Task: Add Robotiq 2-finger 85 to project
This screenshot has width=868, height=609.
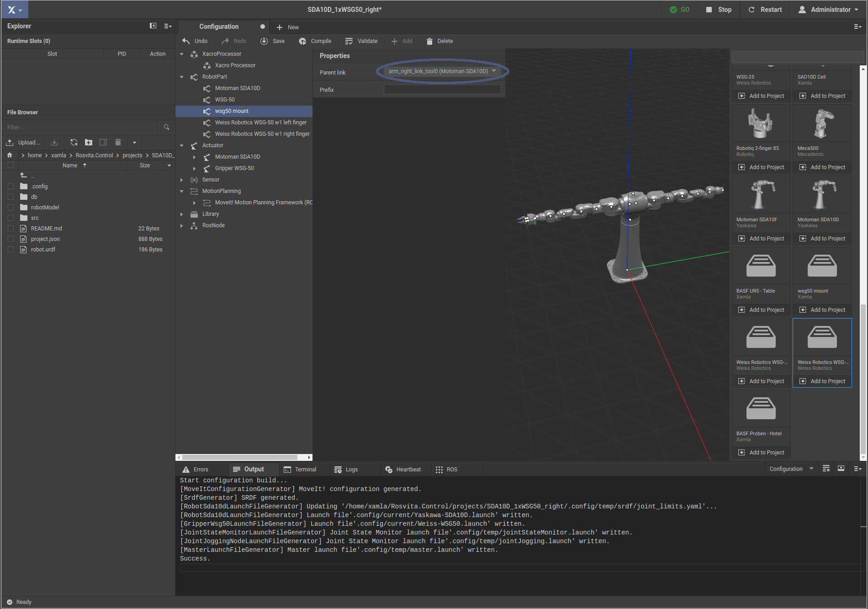Action: click(761, 167)
